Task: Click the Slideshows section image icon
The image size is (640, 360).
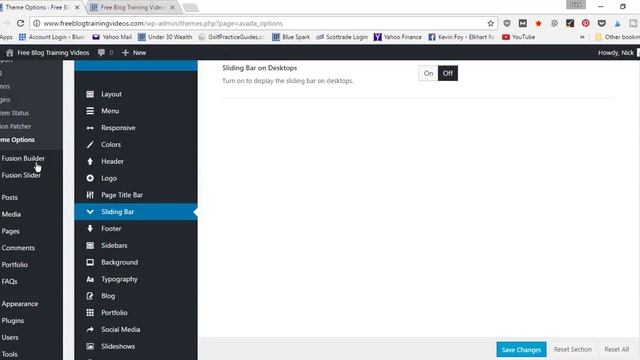Action: coord(90,346)
